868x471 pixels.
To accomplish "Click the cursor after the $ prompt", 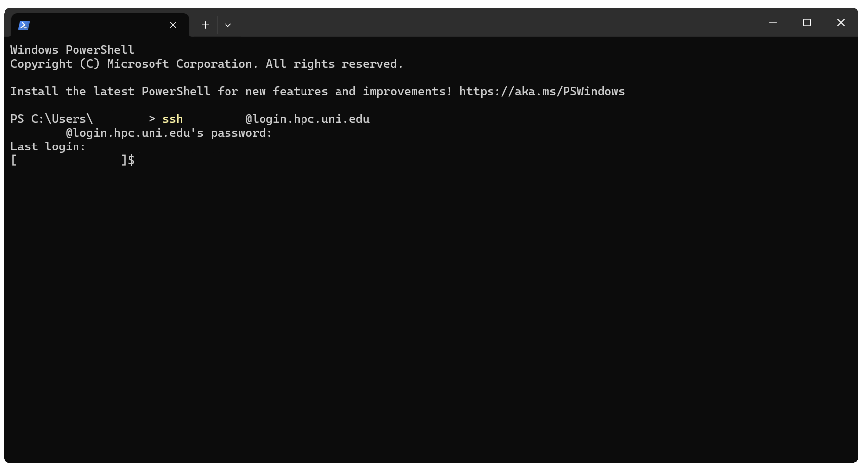I will (x=142, y=160).
